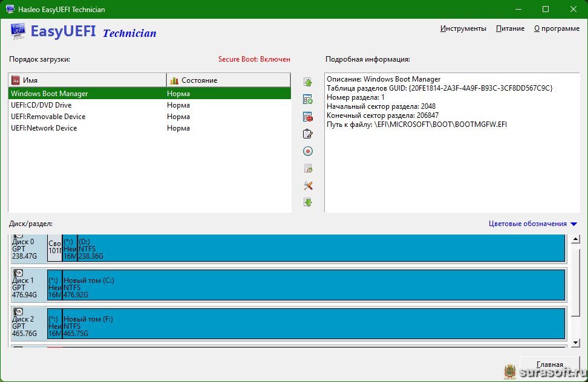Sort by Состояние column header
This screenshot has height=382, width=588.
229,80
